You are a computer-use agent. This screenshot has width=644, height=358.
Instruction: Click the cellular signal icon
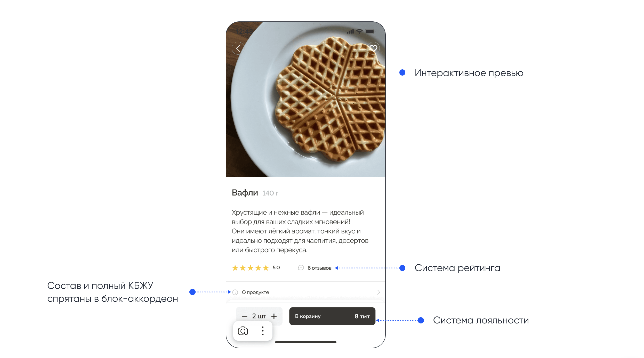[350, 31]
